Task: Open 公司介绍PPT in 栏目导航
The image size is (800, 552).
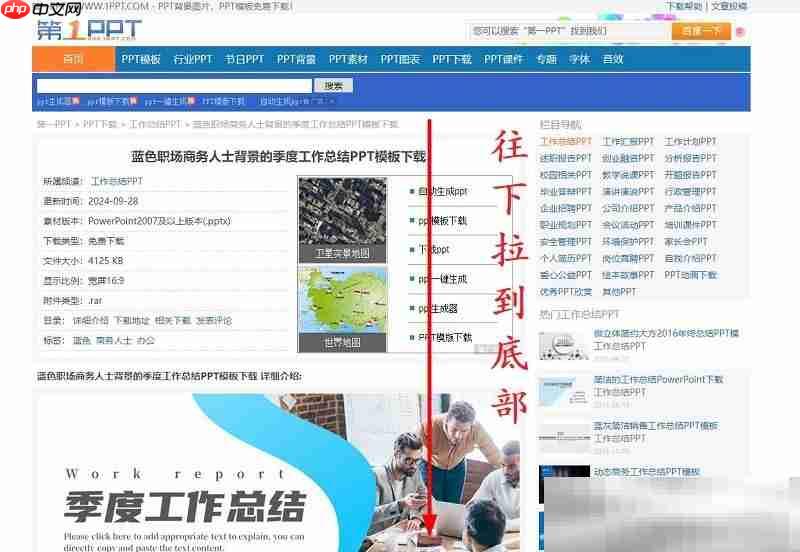Action: click(628, 208)
